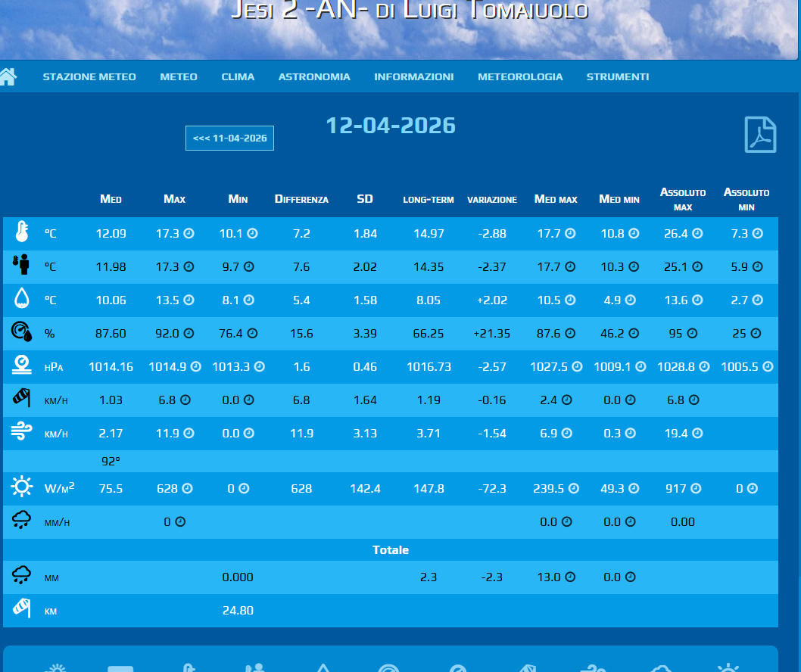Download the PDF report icon

760,135
